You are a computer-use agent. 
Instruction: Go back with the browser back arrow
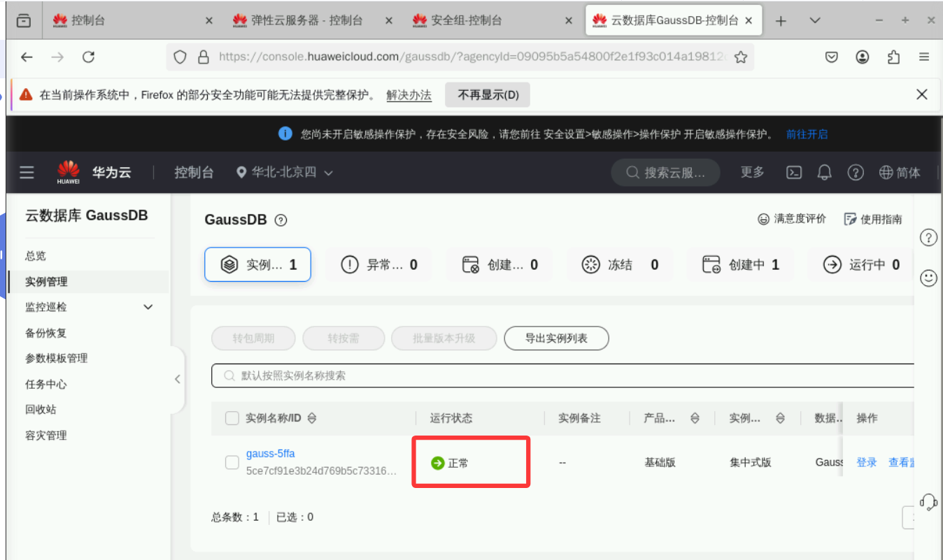pos(27,57)
